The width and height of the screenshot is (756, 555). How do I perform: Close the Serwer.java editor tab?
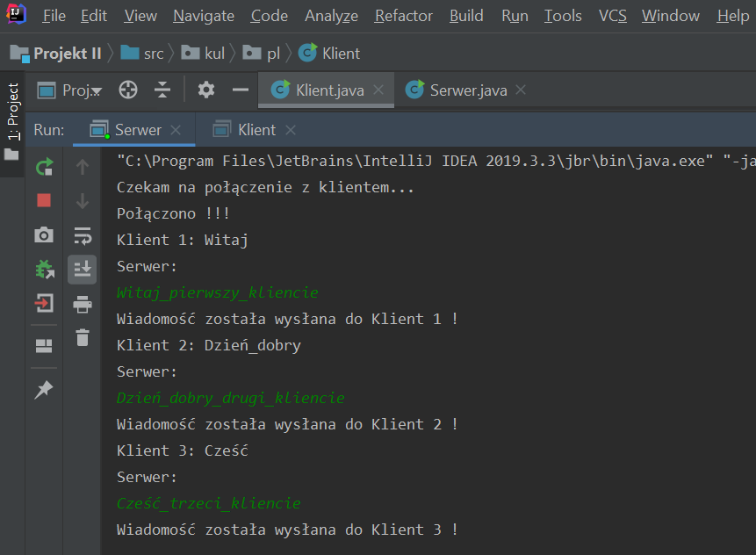[521, 90]
